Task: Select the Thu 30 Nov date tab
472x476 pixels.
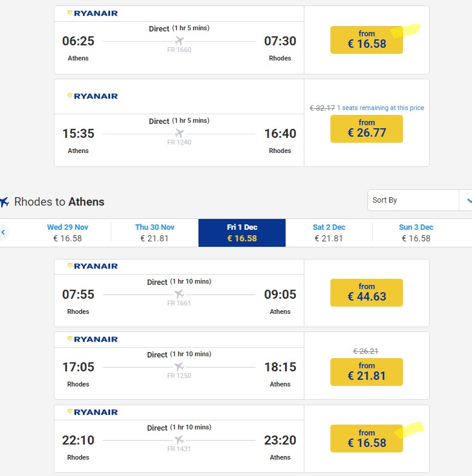Action: (x=155, y=233)
